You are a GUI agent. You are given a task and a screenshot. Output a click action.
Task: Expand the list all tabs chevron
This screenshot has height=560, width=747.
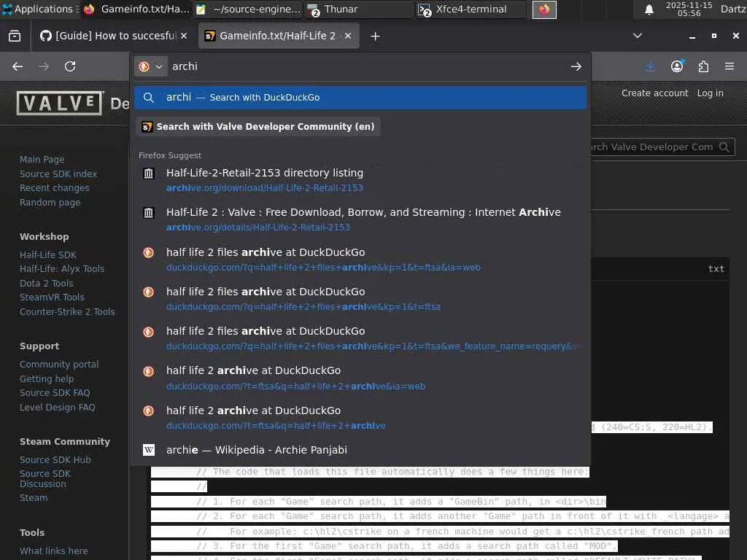[x=638, y=36]
